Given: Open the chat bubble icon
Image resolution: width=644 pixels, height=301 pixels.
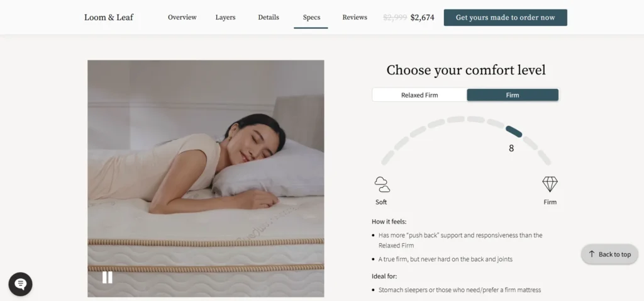Looking at the screenshot, I should (x=21, y=284).
